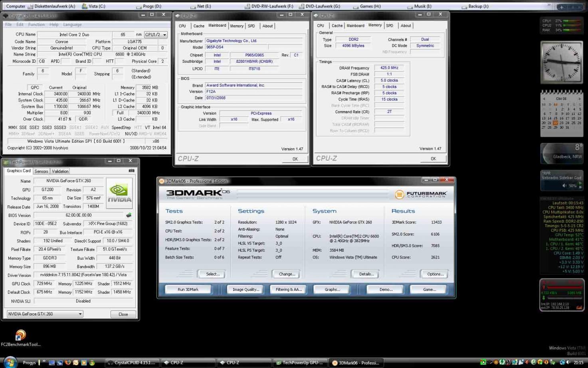Launch Firefox from the quick launch bar
This screenshot has height=368, width=588.
[68, 363]
